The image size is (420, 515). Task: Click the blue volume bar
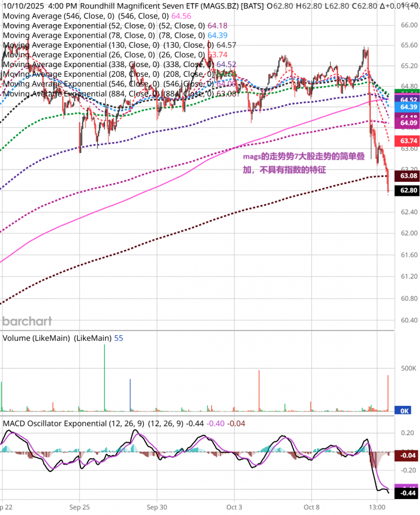click(130, 395)
